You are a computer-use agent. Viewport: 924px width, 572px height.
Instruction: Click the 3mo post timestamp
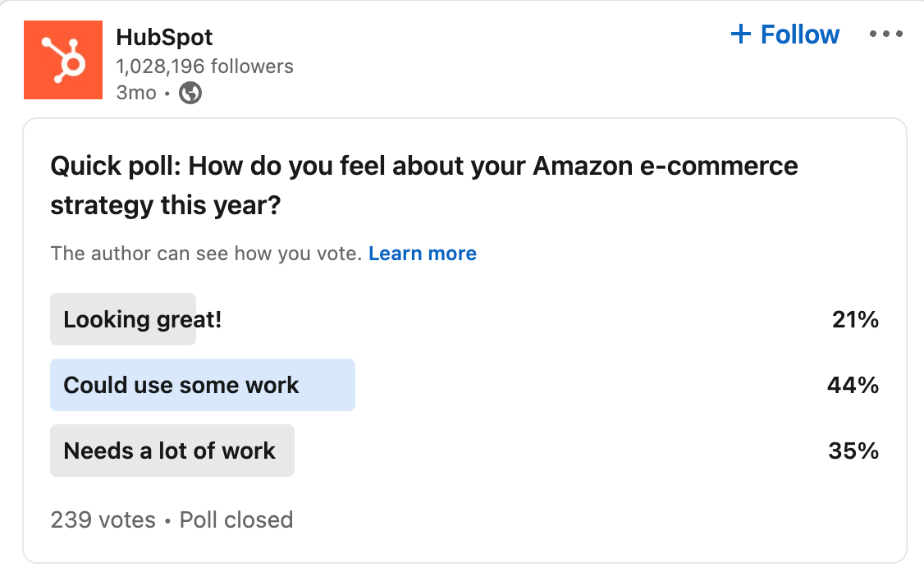tap(135, 93)
